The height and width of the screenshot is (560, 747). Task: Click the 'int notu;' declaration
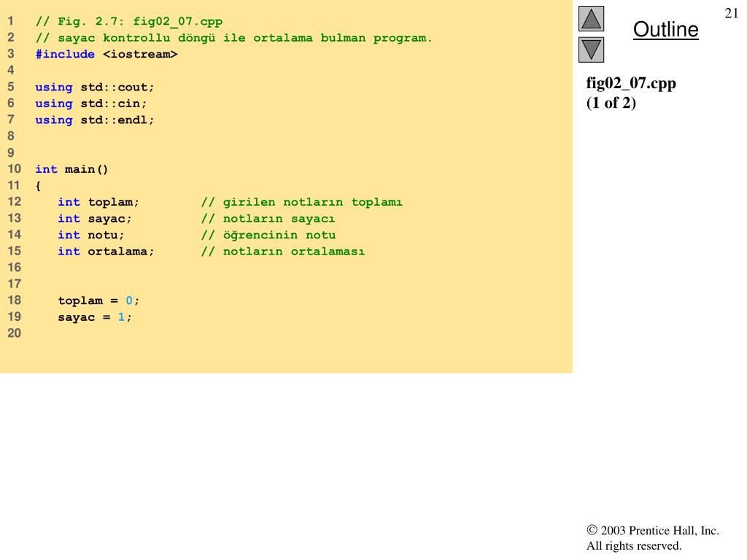91,235
